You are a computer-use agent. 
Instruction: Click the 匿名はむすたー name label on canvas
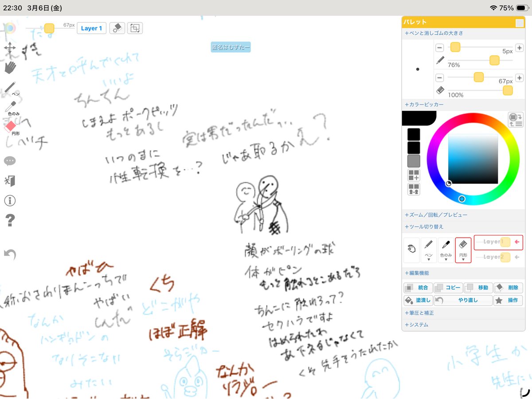(x=231, y=47)
